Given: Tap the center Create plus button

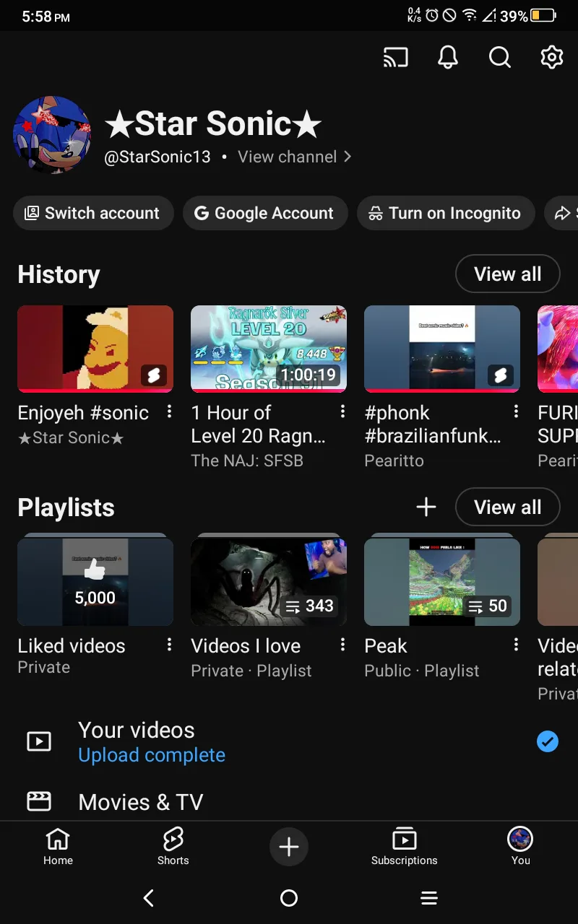Looking at the screenshot, I should (x=289, y=847).
